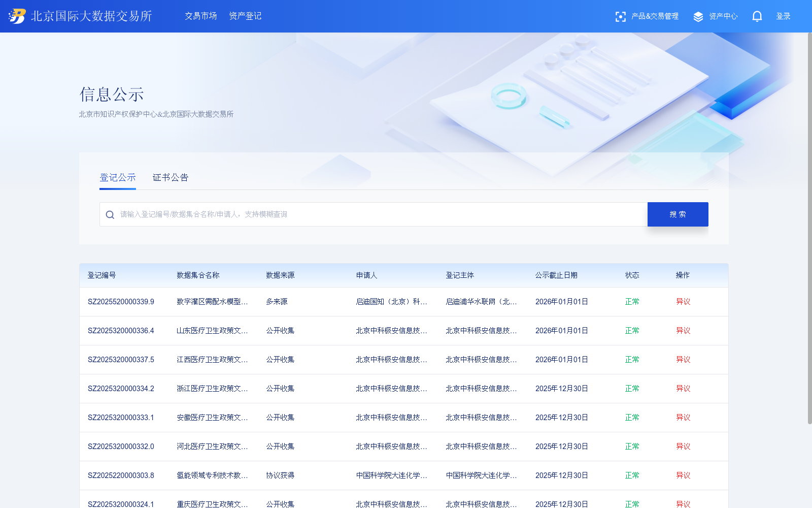This screenshot has height=508, width=812.
Task: Click 异议 for record SZ2025520000339.9
Action: (x=684, y=301)
